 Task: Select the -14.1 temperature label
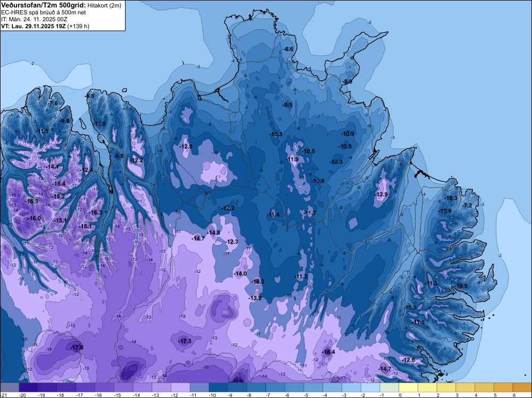click(x=52, y=167)
